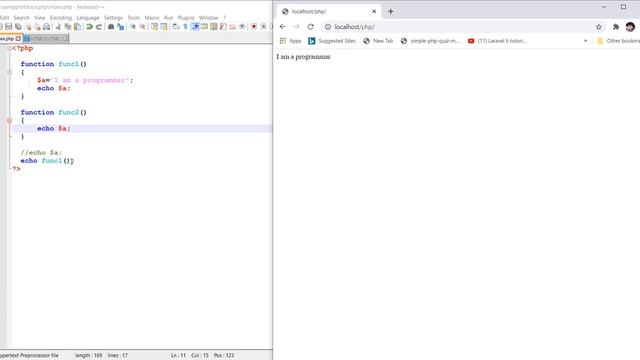Click the Chrome address bar URL

tap(355, 27)
